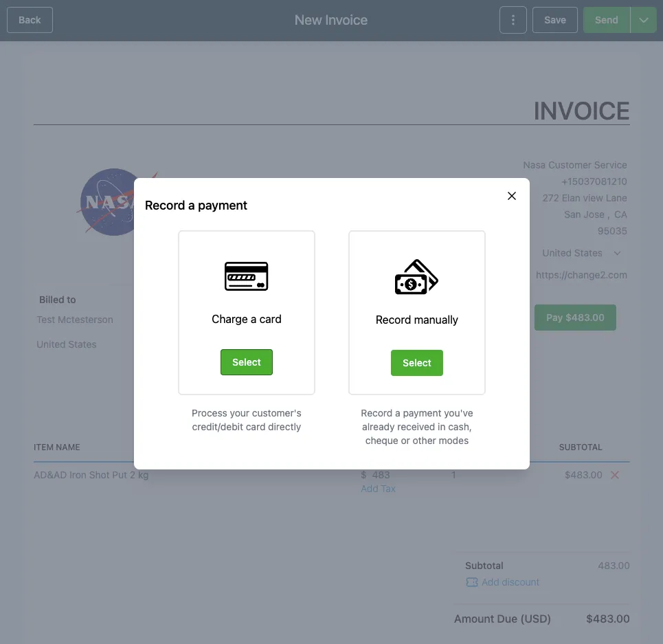This screenshot has height=644, width=663.
Task: Open the United States country dropdown
Action: [x=581, y=253]
